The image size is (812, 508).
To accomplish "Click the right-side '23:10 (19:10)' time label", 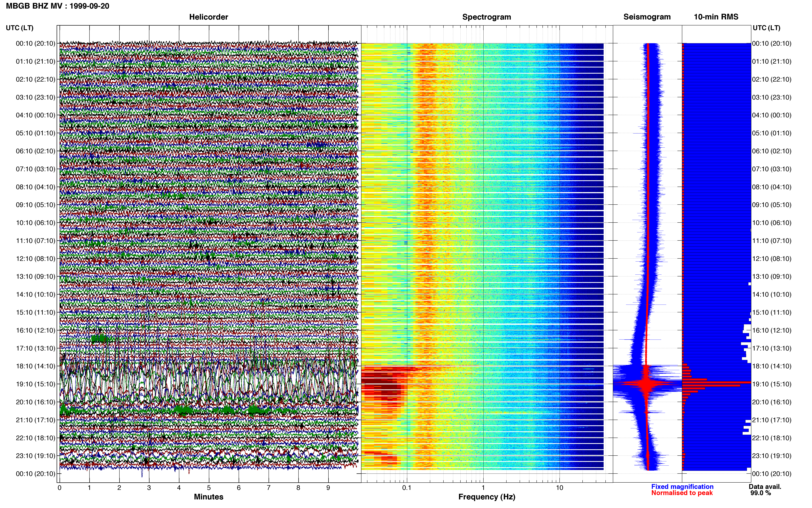I will pyautogui.click(x=772, y=456).
